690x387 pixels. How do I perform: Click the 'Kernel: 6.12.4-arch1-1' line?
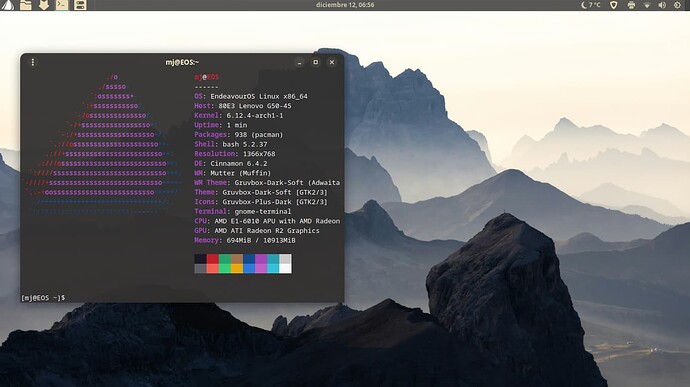[239, 115]
